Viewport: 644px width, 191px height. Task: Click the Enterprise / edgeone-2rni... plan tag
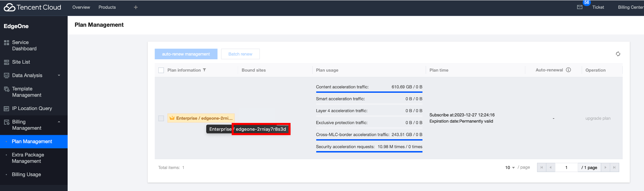pos(201,118)
